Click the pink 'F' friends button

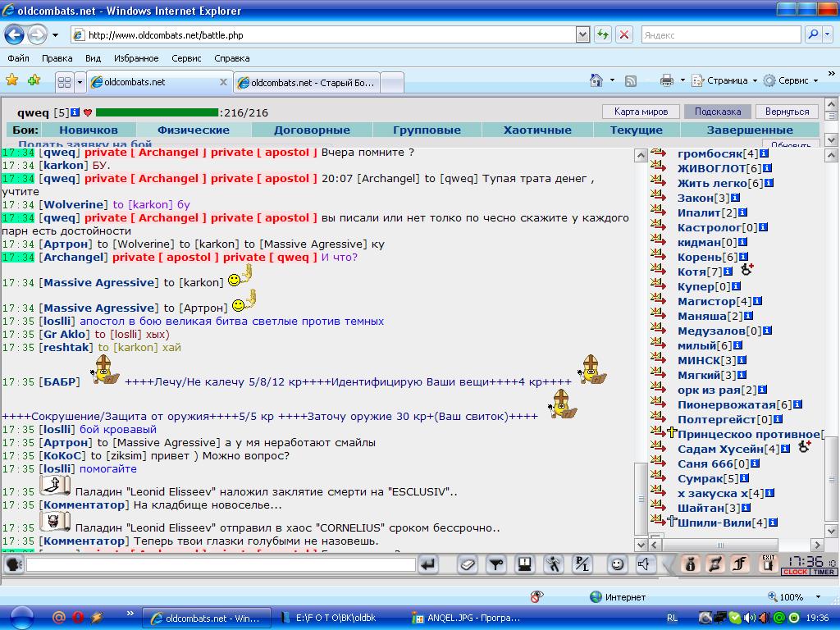tap(740, 564)
